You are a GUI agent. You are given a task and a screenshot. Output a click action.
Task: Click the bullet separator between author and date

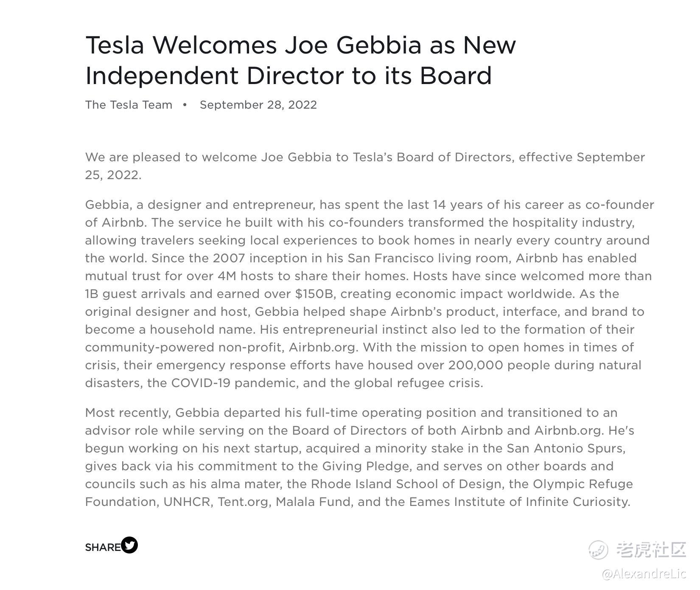point(185,105)
